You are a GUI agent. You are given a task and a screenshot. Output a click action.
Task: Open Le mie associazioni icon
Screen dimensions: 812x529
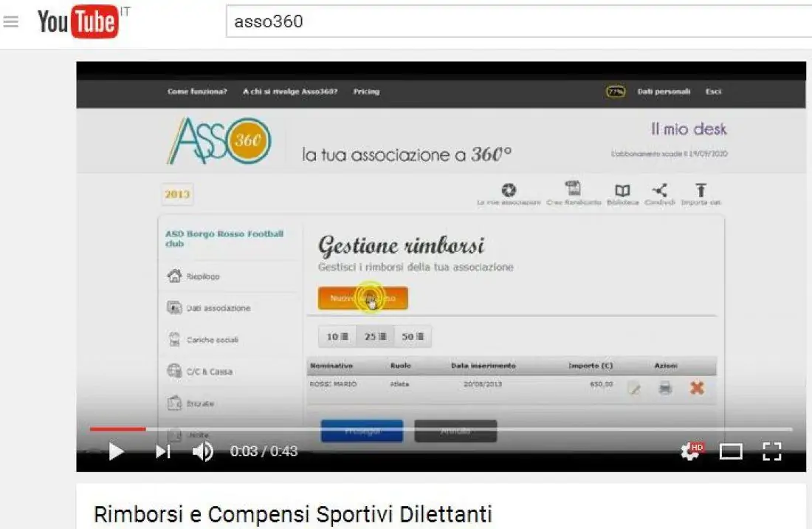point(509,194)
